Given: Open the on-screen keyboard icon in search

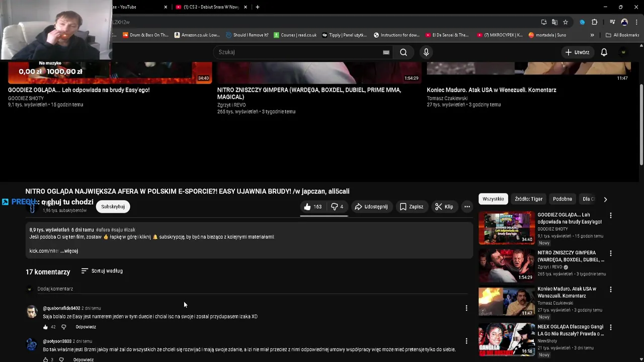Looking at the screenshot, I should point(386,52).
